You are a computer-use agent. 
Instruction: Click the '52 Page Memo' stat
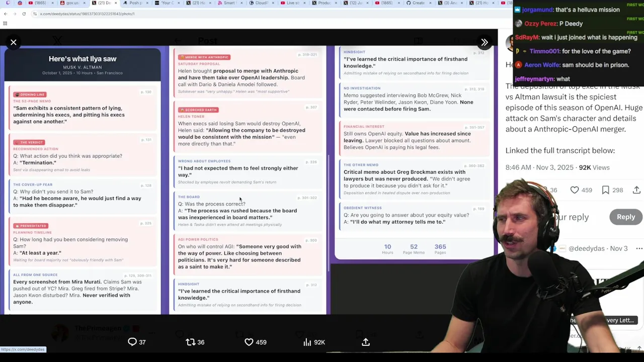tap(414, 249)
